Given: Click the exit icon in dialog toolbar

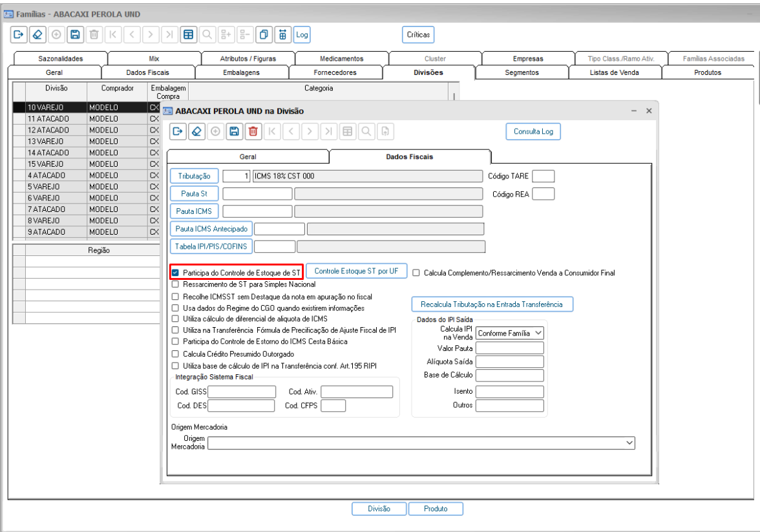Looking at the screenshot, I should tap(177, 131).
